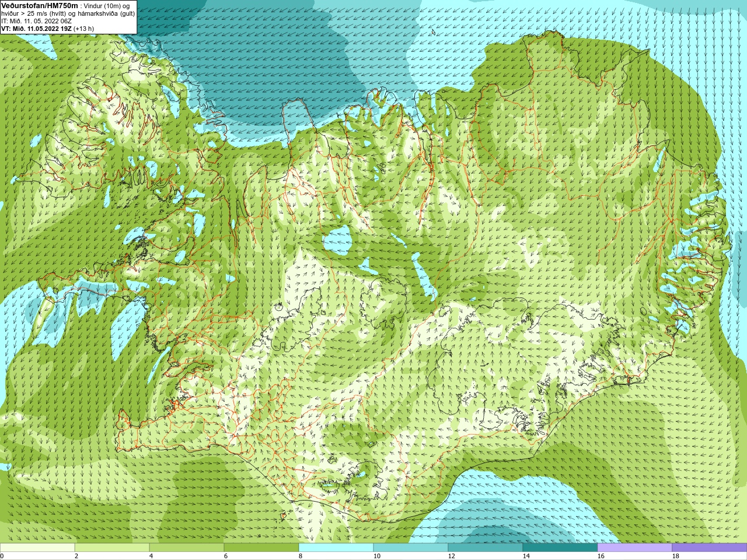Click the legend scale label '8'
The height and width of the screenshot is (560, 747).
tap(301, 556)
